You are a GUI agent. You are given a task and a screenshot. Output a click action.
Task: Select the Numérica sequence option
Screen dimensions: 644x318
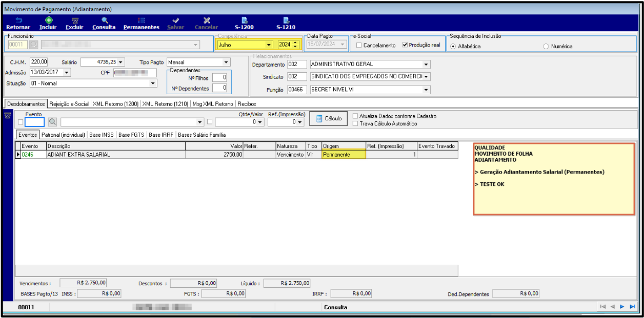(x=546, y=46)
